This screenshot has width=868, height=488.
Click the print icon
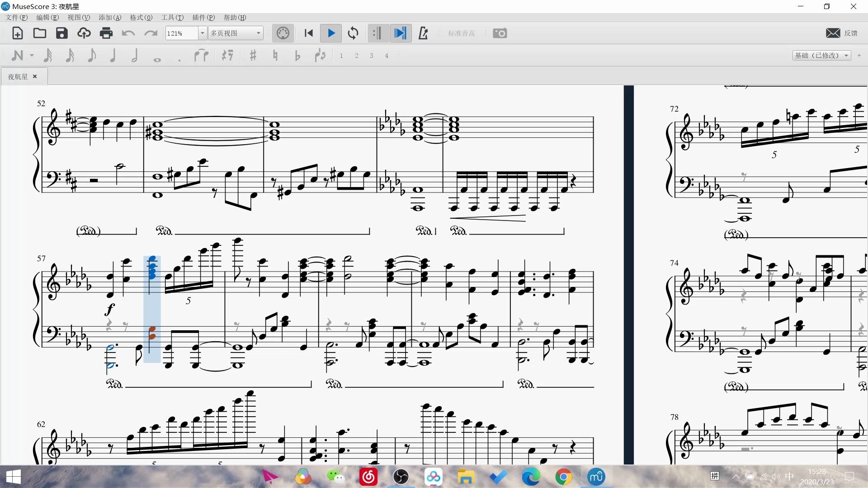[106, 33]
